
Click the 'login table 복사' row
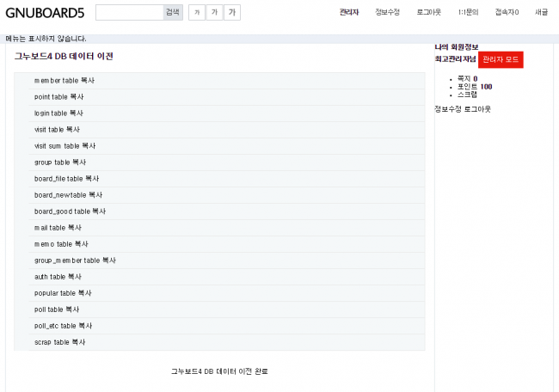tap(227, 113)
